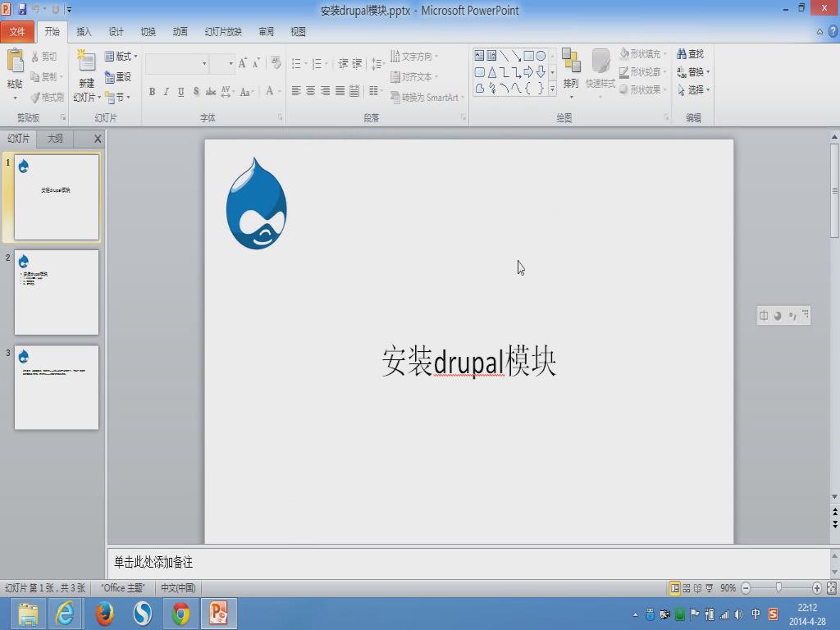Click the Increase Indent icon
The width and height of the screenshot is (840, 630).
(358, 64)
